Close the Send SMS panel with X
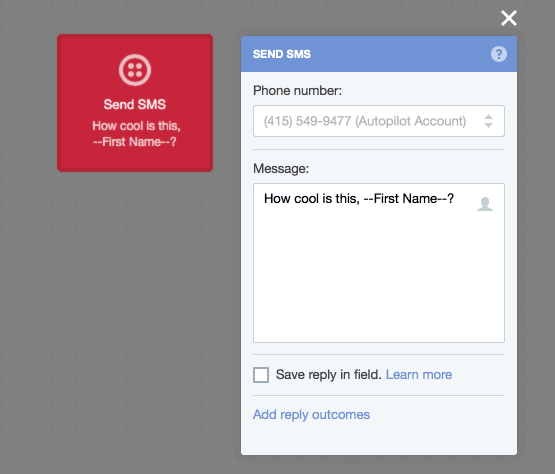The height and width of the screenshot is (474, 555). (x=509, y=18)
